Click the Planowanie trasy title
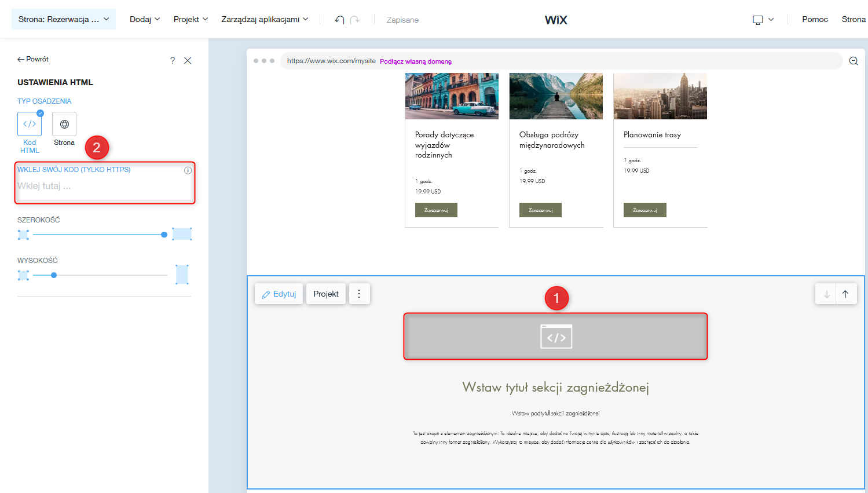 point(652,135)
